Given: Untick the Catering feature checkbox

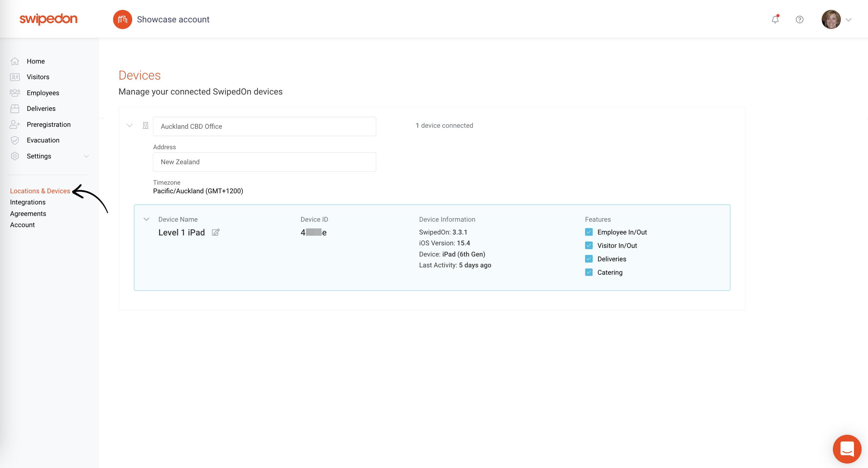Looking at the screenshot, I should tap(589, 272).
